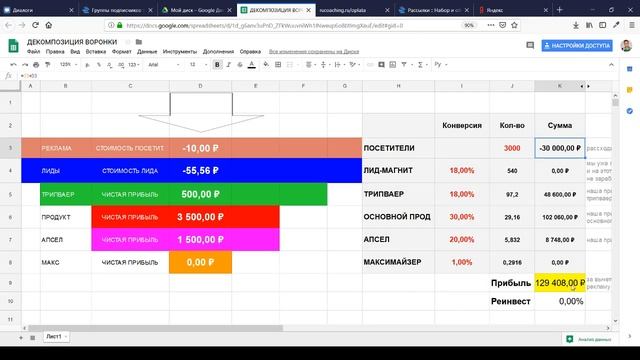Open the Данные menu
Screen dimensions: 640x360
coord(147,51)
